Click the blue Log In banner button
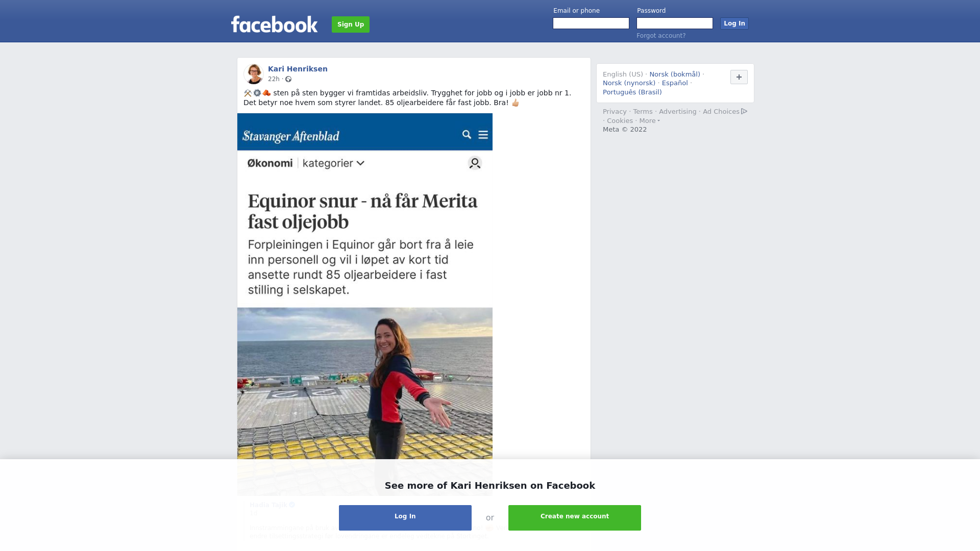The height and width of the screenshot is (551, 980). point(405,518)
